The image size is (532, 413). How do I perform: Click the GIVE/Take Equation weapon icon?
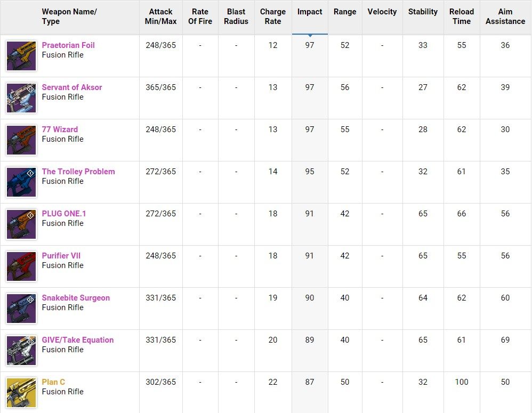pyautogui.click(x=21, y=351)
